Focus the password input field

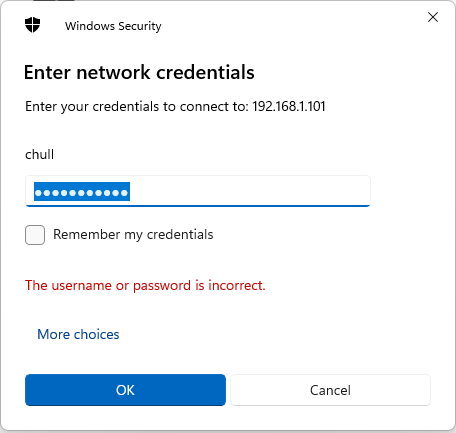pyautogui.click(x=198, y=191)
